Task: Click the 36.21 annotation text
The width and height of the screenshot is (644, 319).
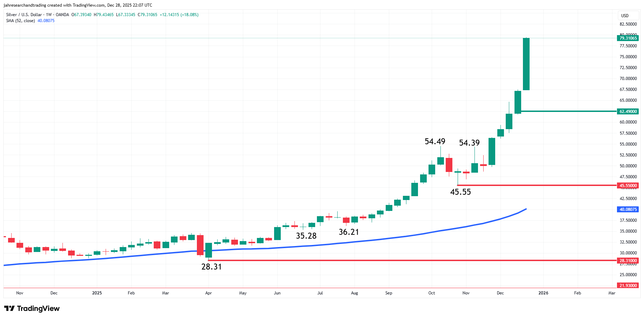Action: [x=349, y=232]
